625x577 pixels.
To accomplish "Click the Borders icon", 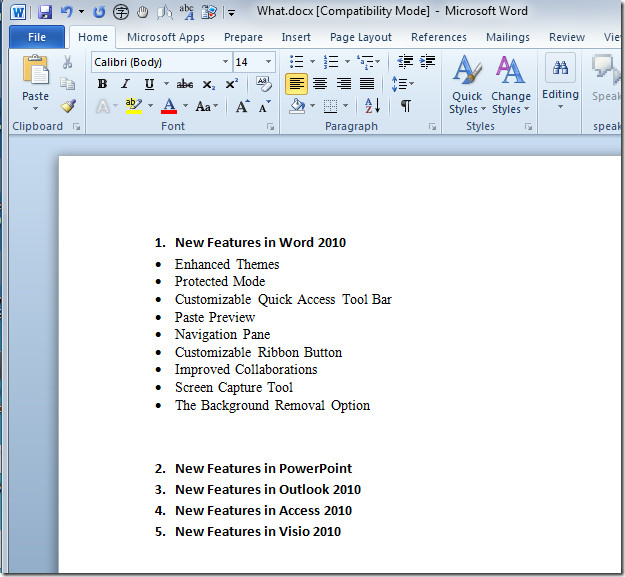I will point(330,106).
